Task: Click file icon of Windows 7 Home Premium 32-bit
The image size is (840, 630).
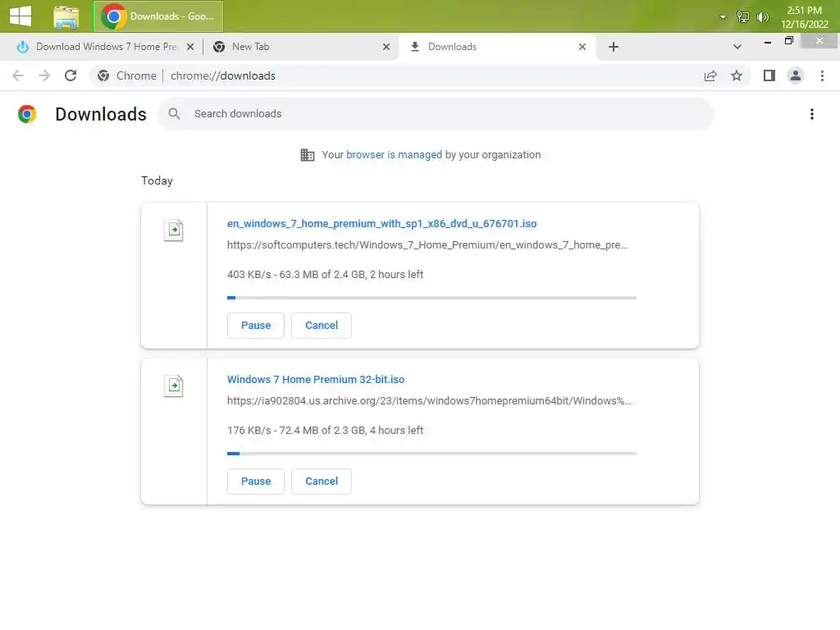Action: click(174, 386)
